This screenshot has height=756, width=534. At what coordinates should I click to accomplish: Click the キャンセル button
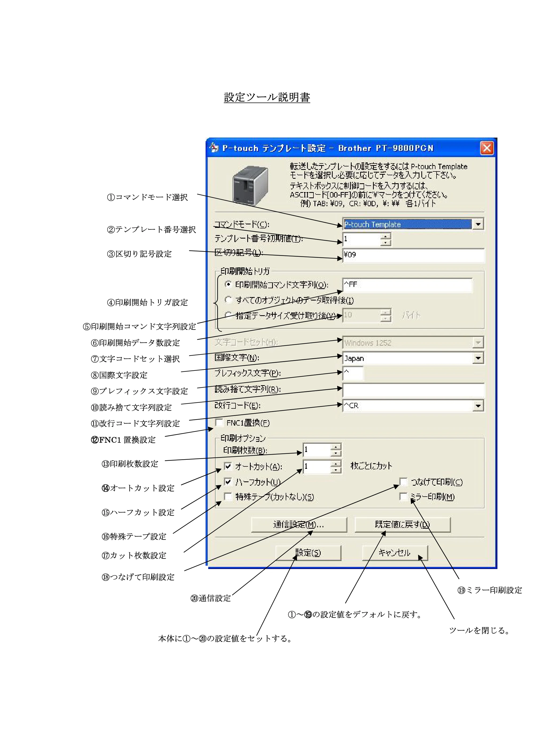[x=395, y=553]
